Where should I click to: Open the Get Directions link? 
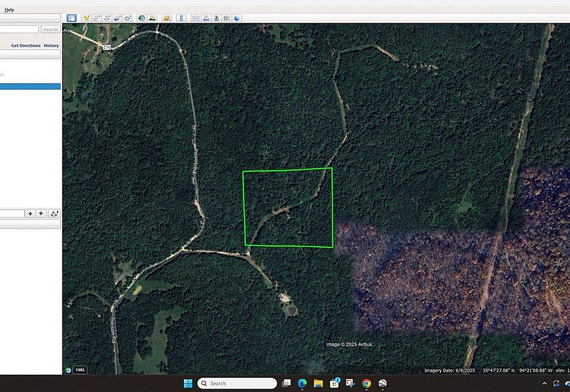pyautogui.click(x=26, y=46)
